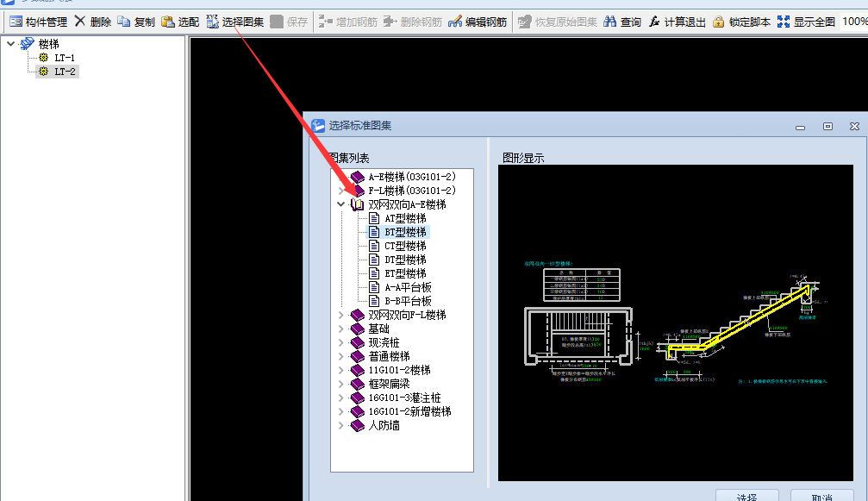The image size is (868, 501).
Task: Select AT型楼梯 item
Action: (405, 218)
